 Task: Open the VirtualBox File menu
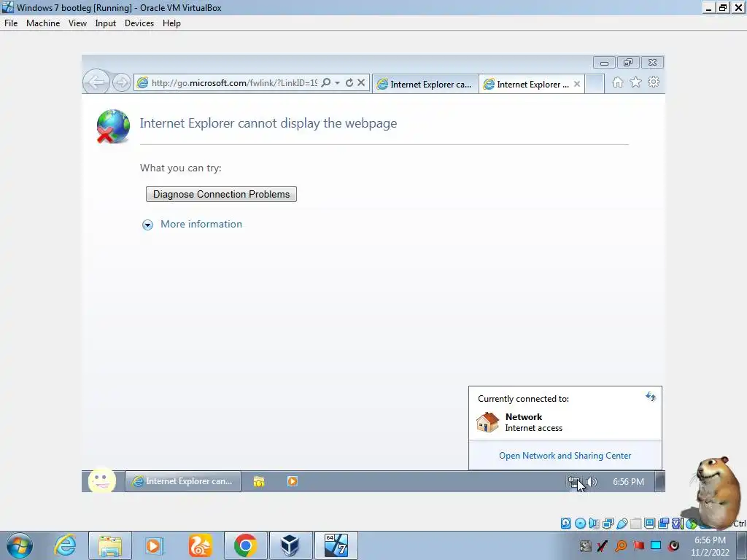point(11,23)
